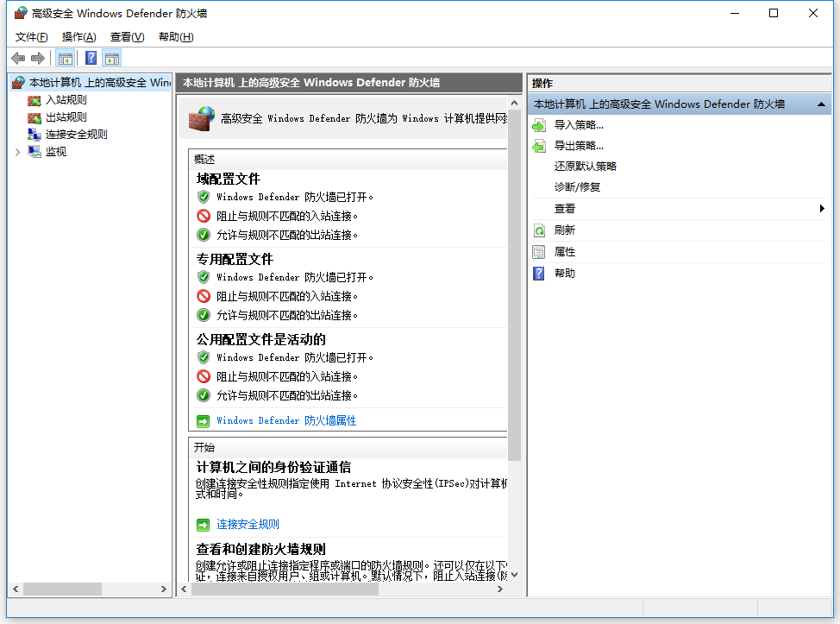Open the 操作(A) menu

(x=79, y=37)
